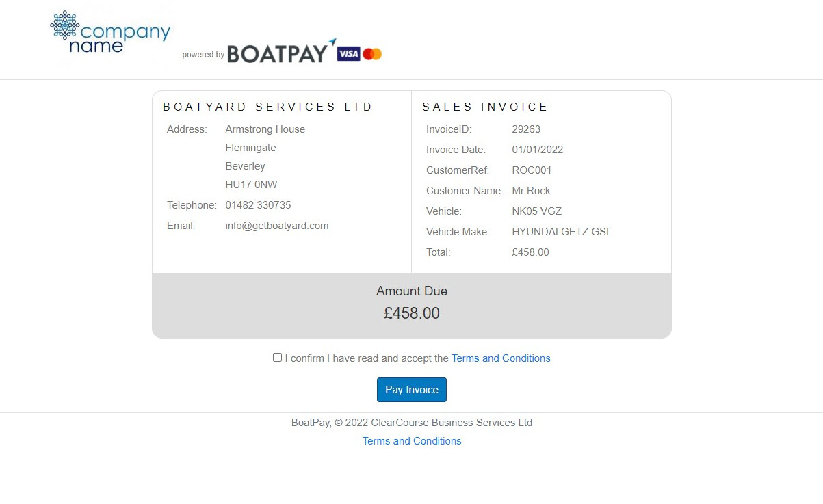Click the Visa card icon
Image resolution: width=823 pixels, height=504 pixels.
348,54
